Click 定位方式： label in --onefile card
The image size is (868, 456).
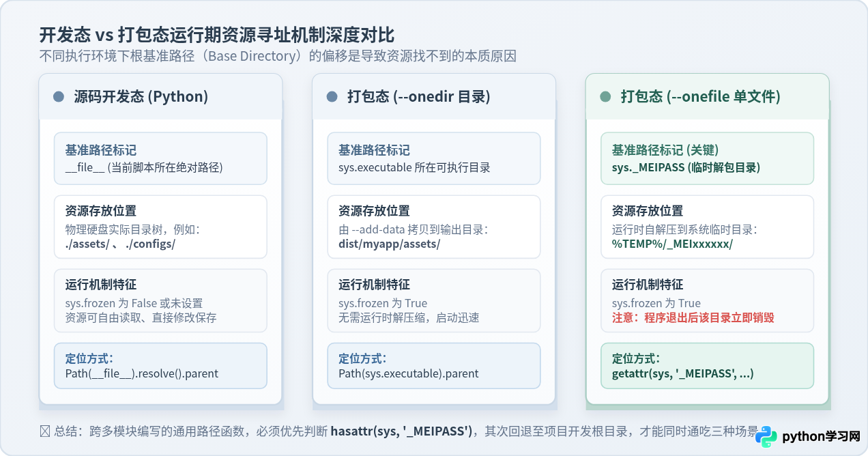(x=637, y=358)
